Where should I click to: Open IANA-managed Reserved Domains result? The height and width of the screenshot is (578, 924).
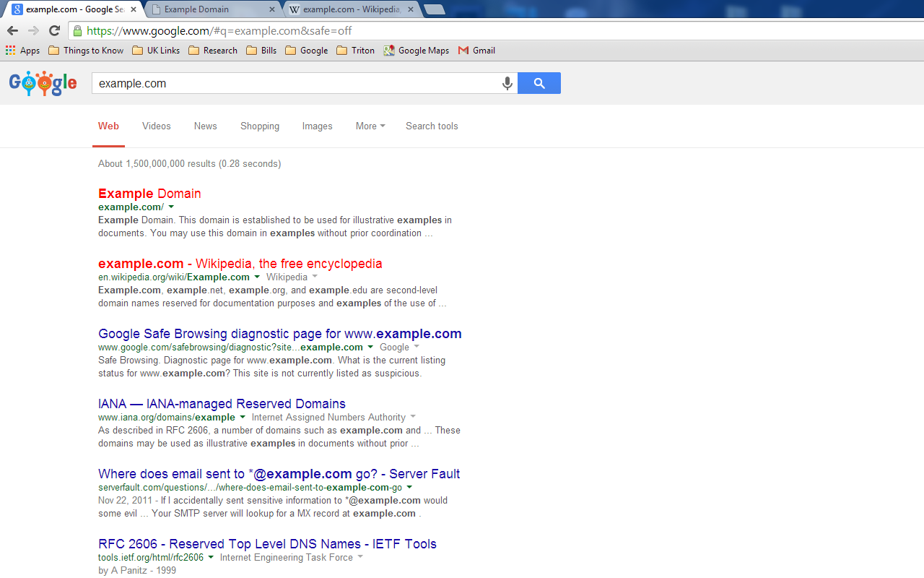click(222, 404)
